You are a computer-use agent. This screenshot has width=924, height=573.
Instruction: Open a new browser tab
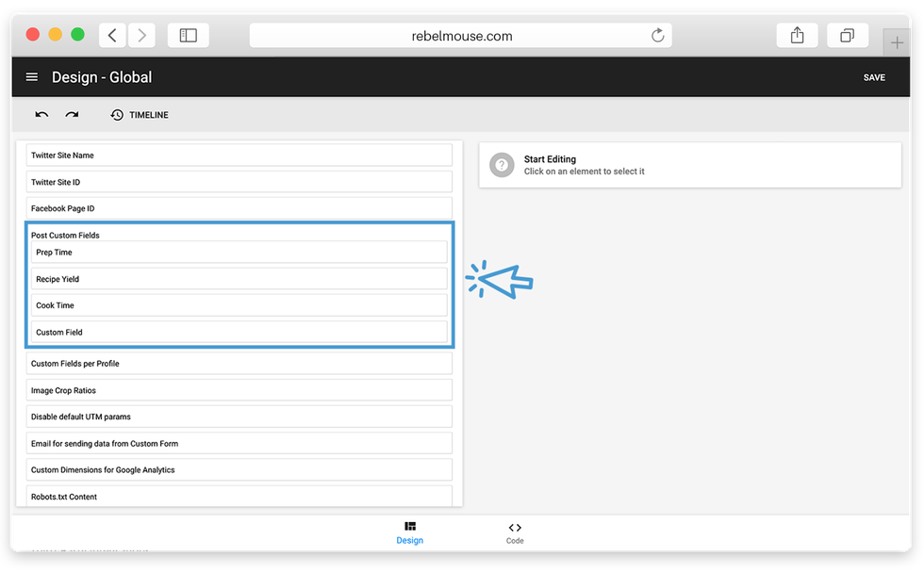point(897,42)
